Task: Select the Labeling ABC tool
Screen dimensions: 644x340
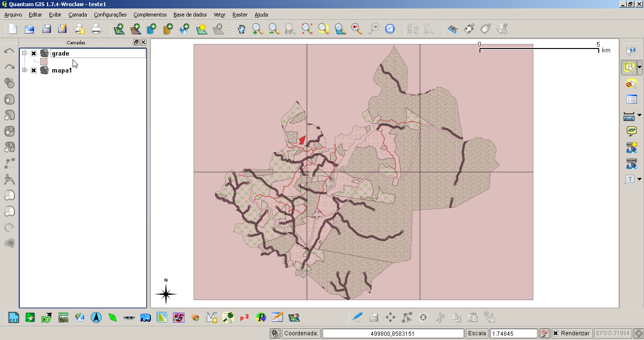Action: 453,29
